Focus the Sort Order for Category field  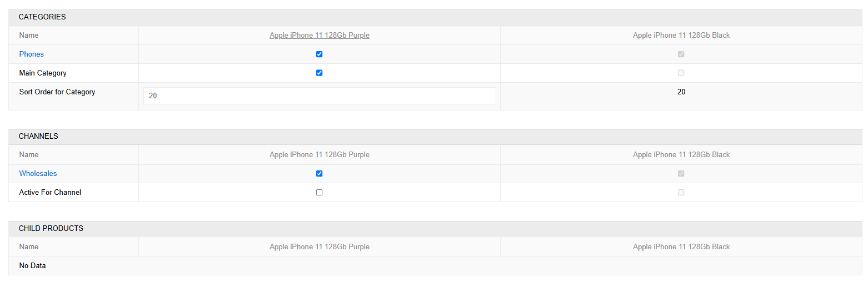point(320,95)
